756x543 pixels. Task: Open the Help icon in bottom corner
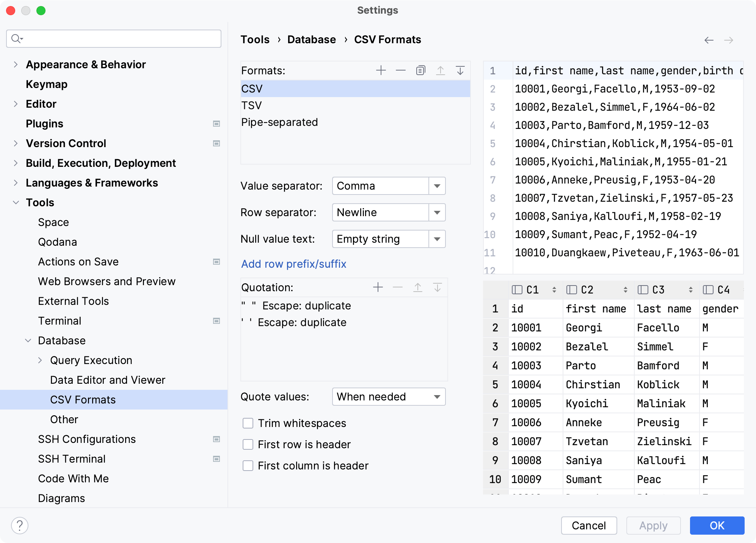20,526
